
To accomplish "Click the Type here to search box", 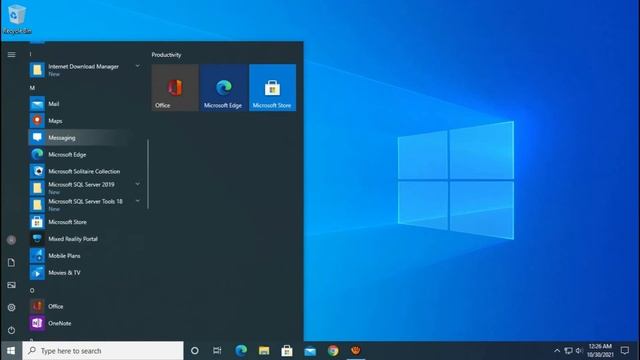I will (103, 351).
